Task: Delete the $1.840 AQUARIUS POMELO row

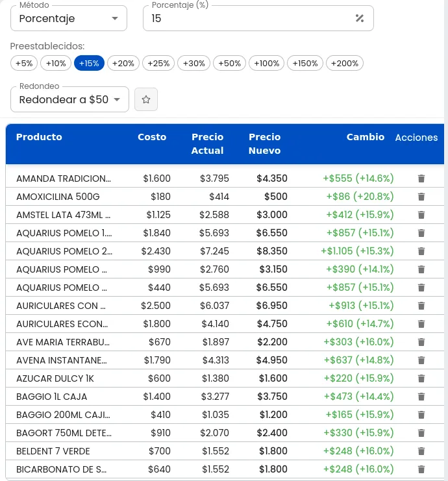Action: tap(421, 233)
